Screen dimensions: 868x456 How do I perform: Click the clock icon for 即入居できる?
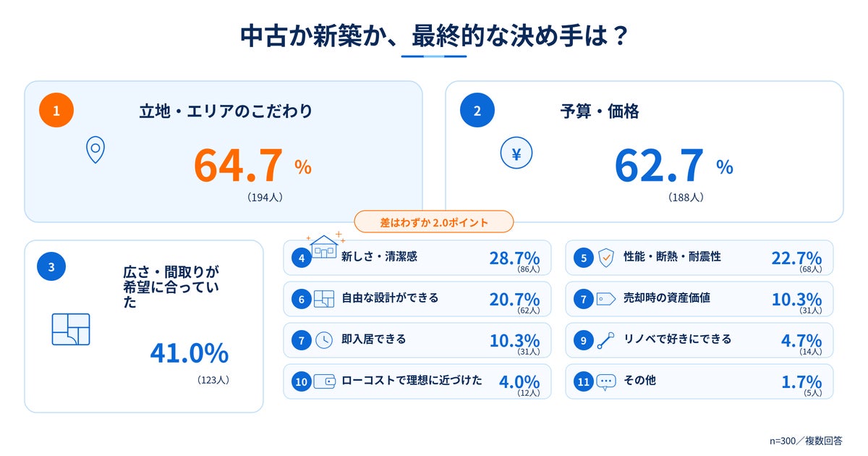click(x=323, y=339)
